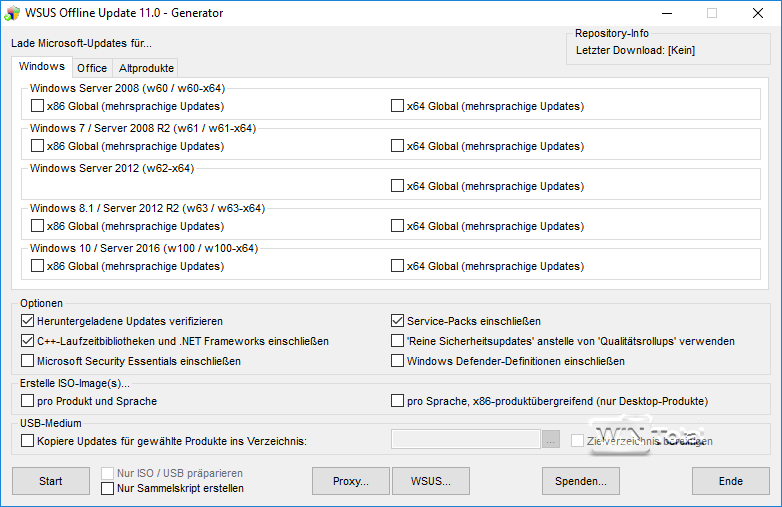The height and width of the screenshot is (507, 782).
Task: Switch to the Office tab
Action: (92, 68)
